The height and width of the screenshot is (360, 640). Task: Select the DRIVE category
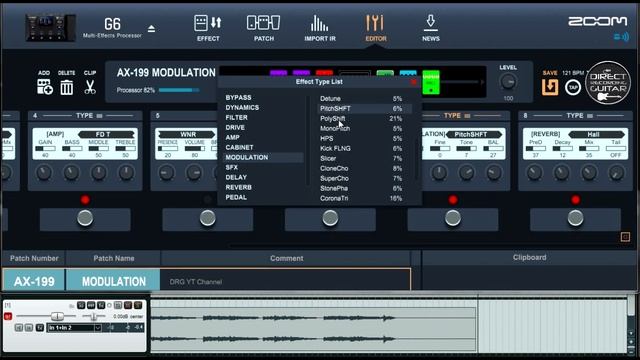tap(235, 127)
